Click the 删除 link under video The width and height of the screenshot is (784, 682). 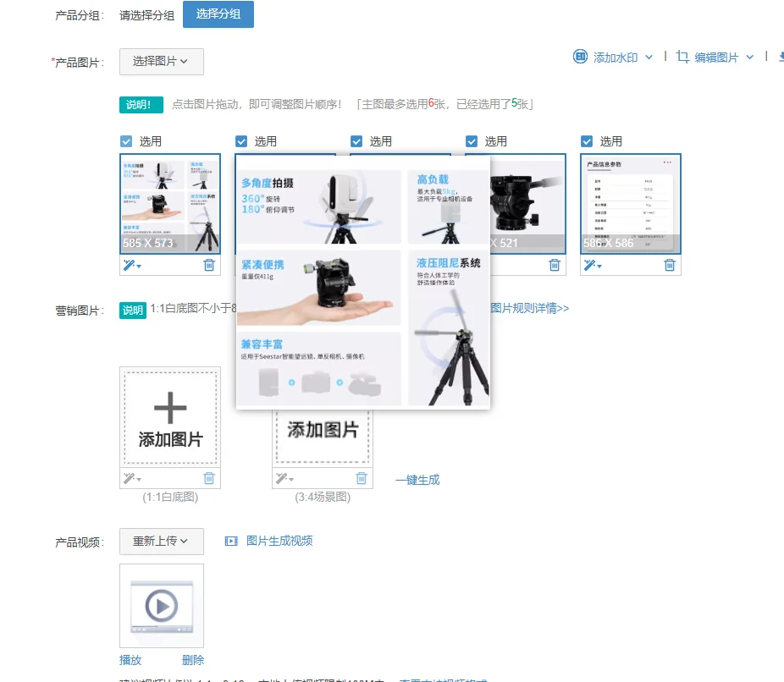193,660
